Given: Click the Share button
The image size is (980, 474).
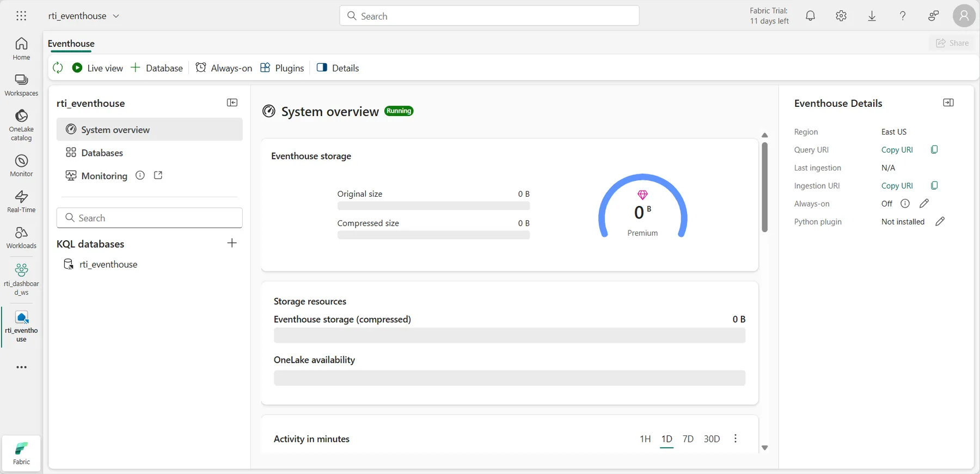Looking at the screenshot, I should click(x=952, y=43).
